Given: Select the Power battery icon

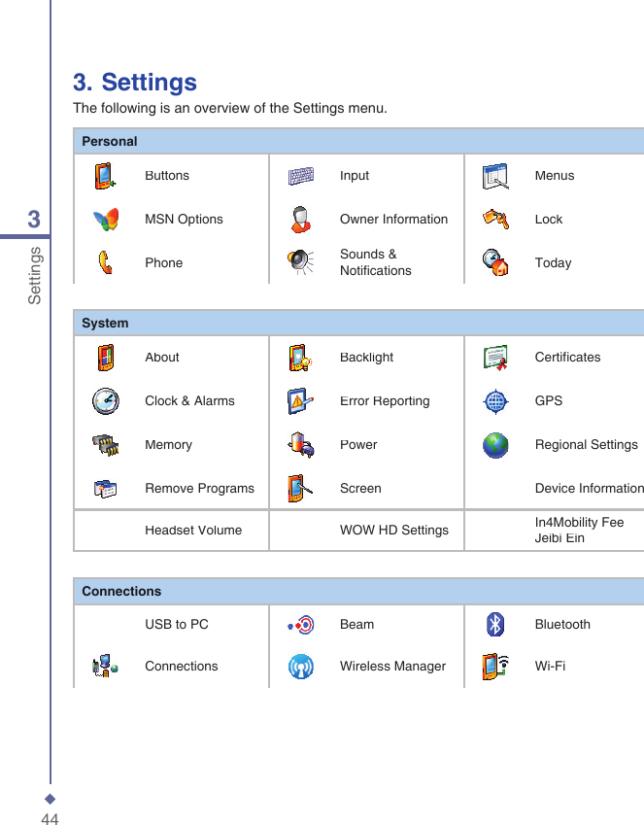Looking at the screenshot, I should (301, 445).
